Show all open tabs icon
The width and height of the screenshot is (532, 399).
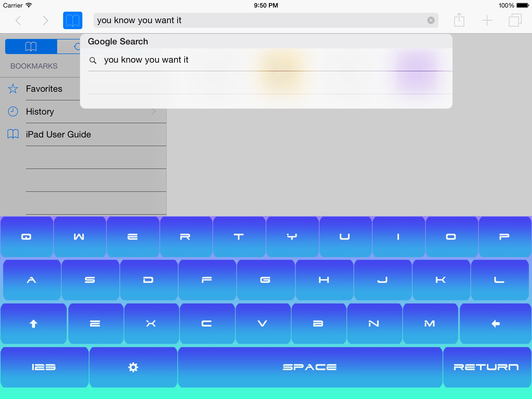pos(515,20)
